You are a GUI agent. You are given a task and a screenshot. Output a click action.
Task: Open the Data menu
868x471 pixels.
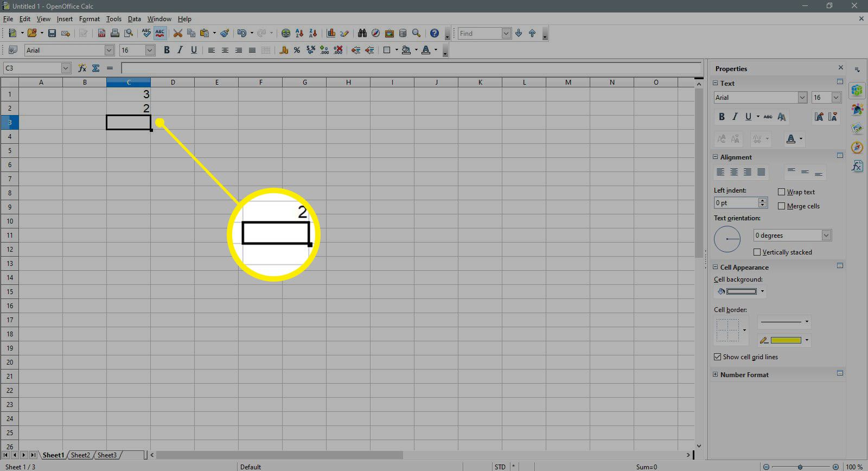pos(134,19)
